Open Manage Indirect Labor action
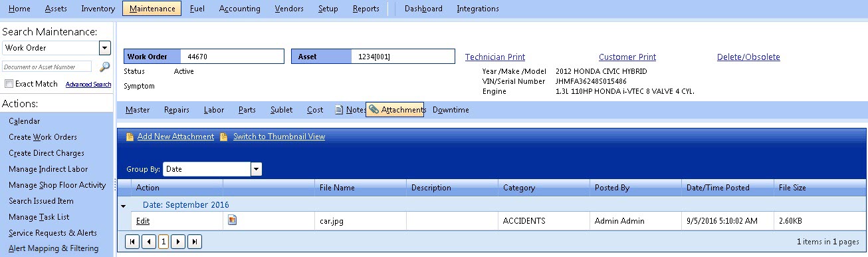 coord(48,169)
